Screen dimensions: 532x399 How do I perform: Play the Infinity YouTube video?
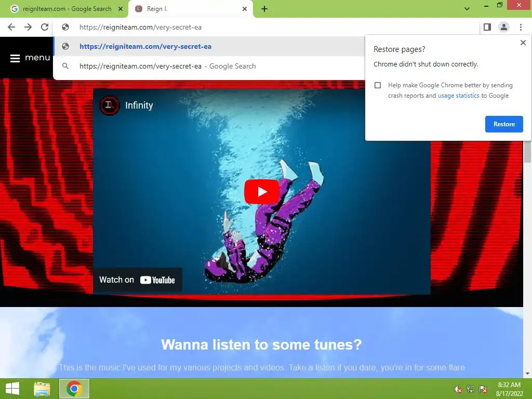click(x=262, y=192)
